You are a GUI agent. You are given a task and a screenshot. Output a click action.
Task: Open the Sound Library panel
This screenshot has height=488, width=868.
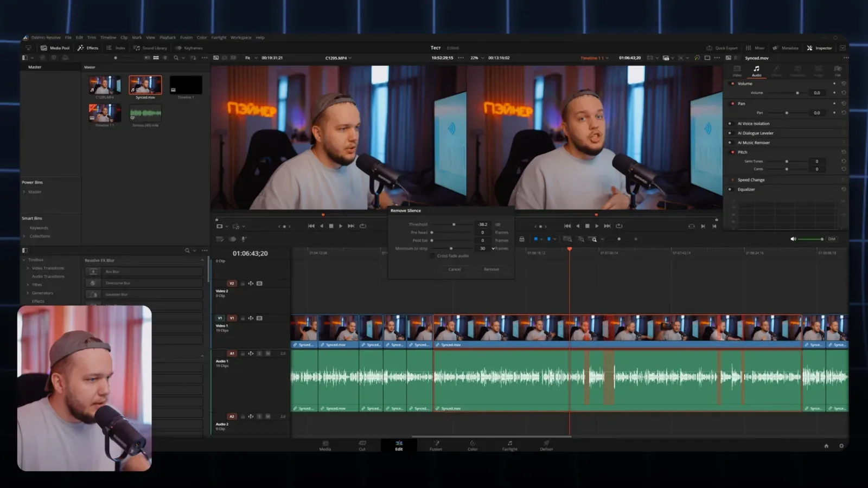click(150, 48)
